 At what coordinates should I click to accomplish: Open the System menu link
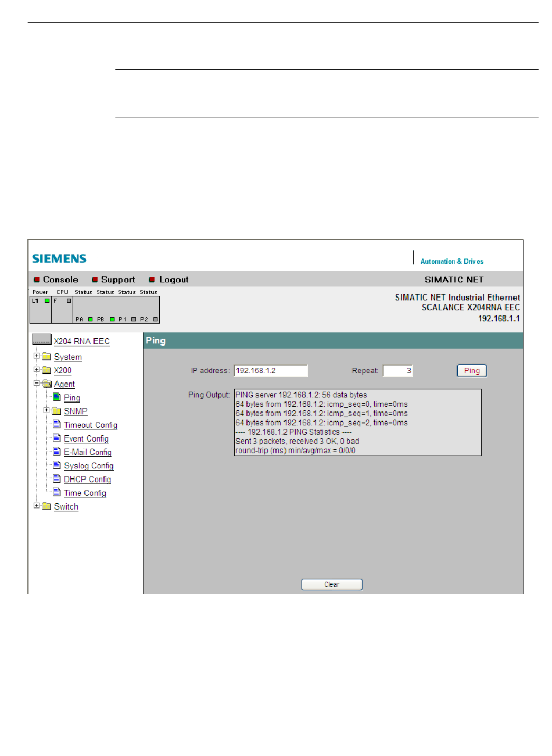coord(68,357)
